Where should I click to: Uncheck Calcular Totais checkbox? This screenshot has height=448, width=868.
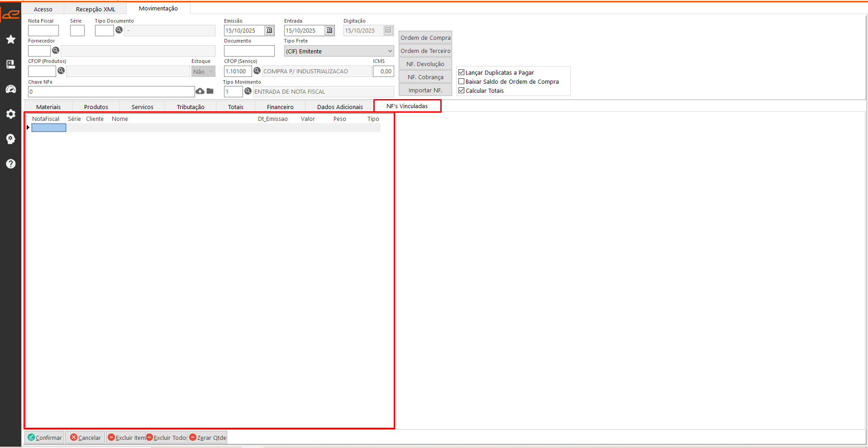pyautogui.click(x=462, y=91)
